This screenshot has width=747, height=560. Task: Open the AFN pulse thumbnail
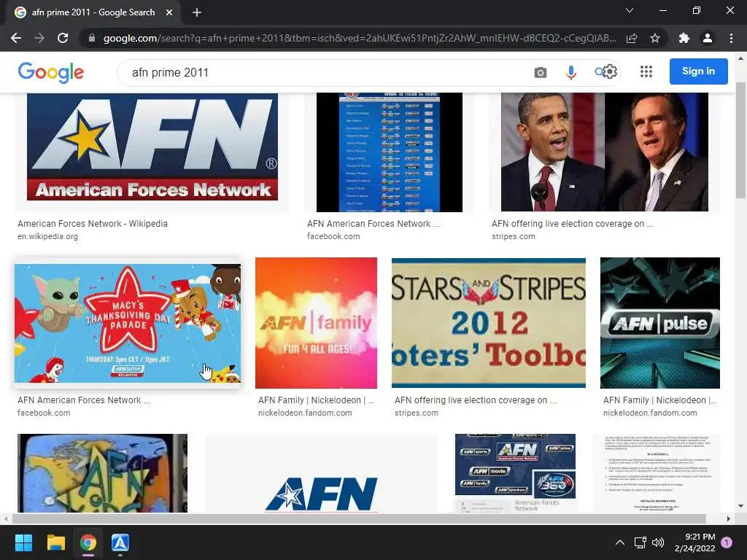[x=659, y=323]
